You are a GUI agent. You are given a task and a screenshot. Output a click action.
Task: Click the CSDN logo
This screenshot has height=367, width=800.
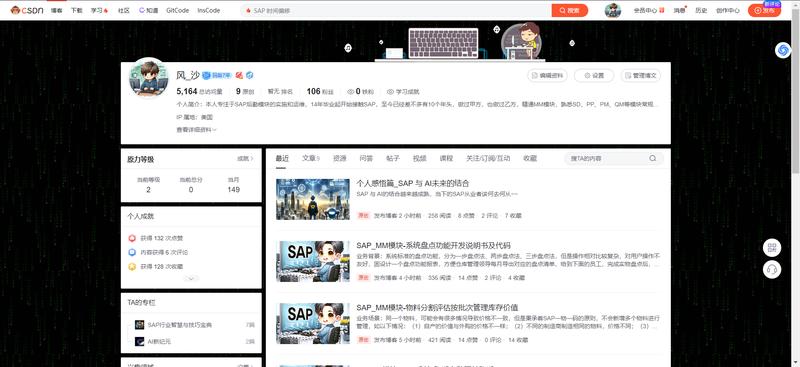click(27, 10)
